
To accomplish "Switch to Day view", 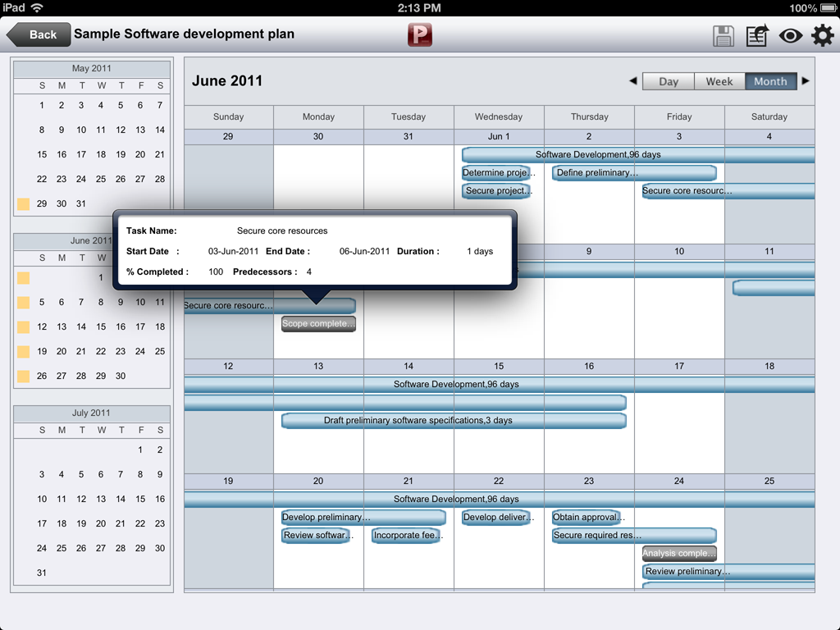I will click(668, 81).
